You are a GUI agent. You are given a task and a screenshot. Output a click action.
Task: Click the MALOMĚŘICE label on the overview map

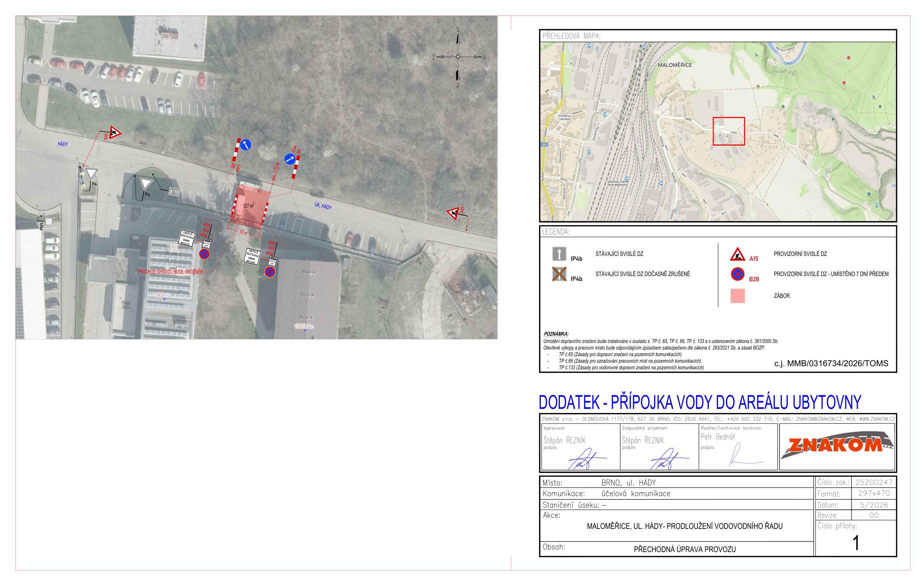pos(675,65)
